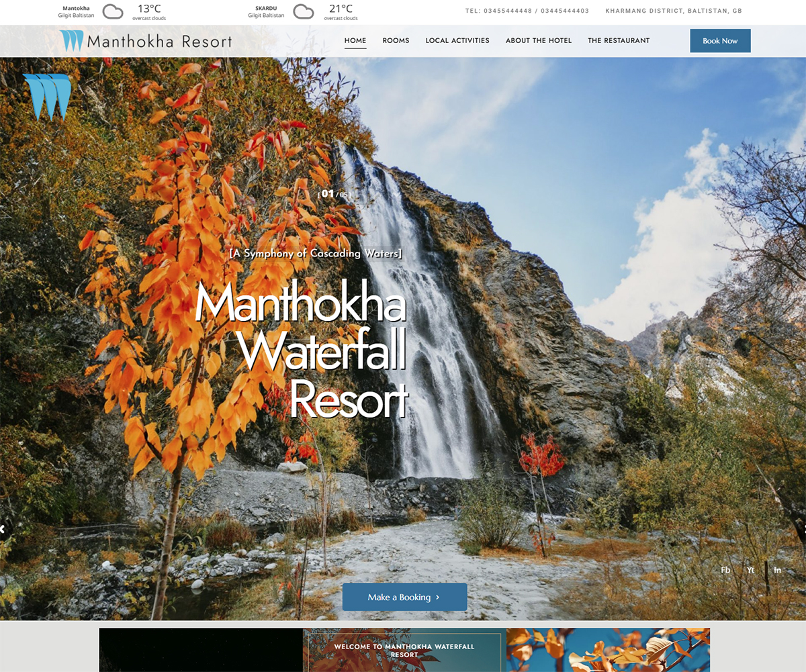
Task: Open the Rooms page from navigation
Action: (396, 41)
